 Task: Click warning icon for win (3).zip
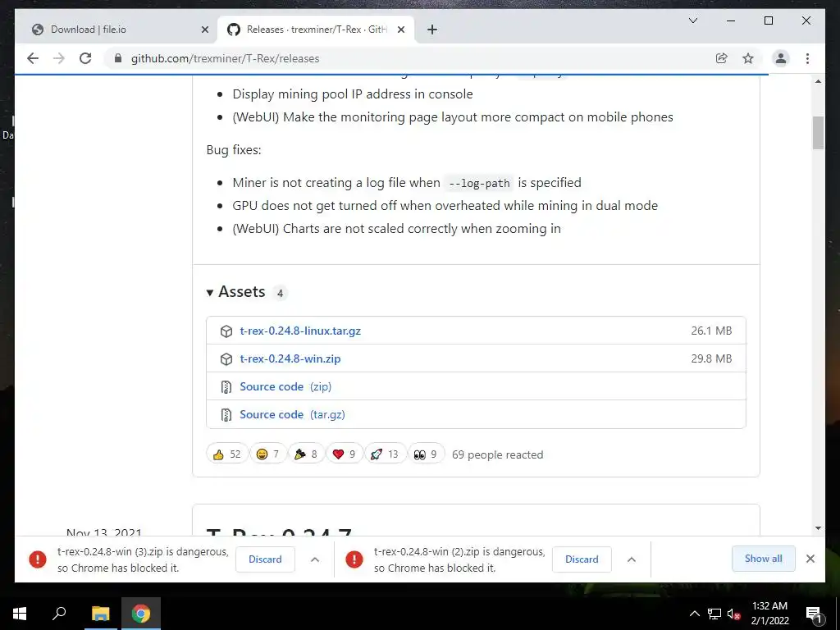pyautogui.click(x=38, y=559)
